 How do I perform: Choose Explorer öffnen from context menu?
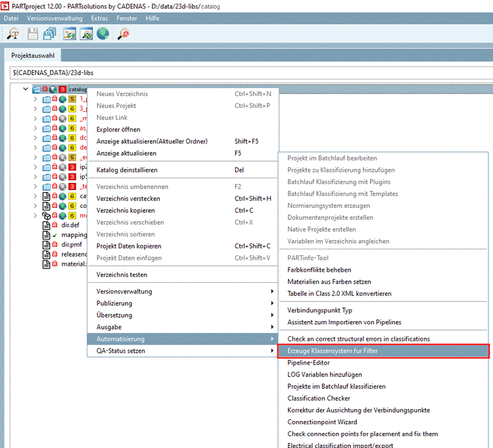[183, 130]
